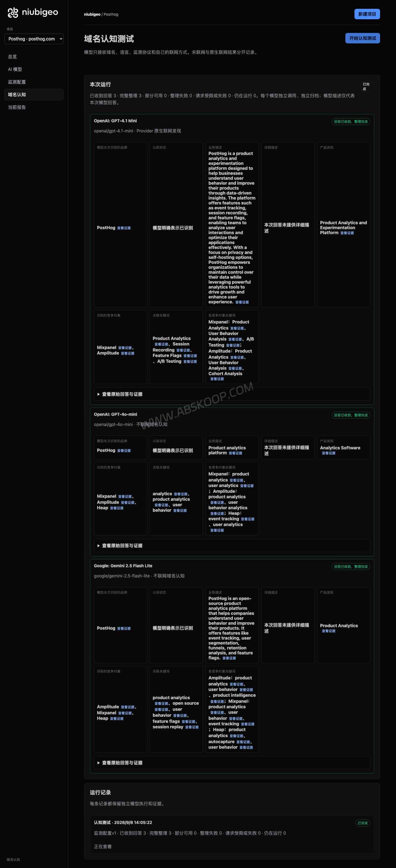396x868 pixels.
Task: Click the 新建项目 button
Action: coord(367,14)
